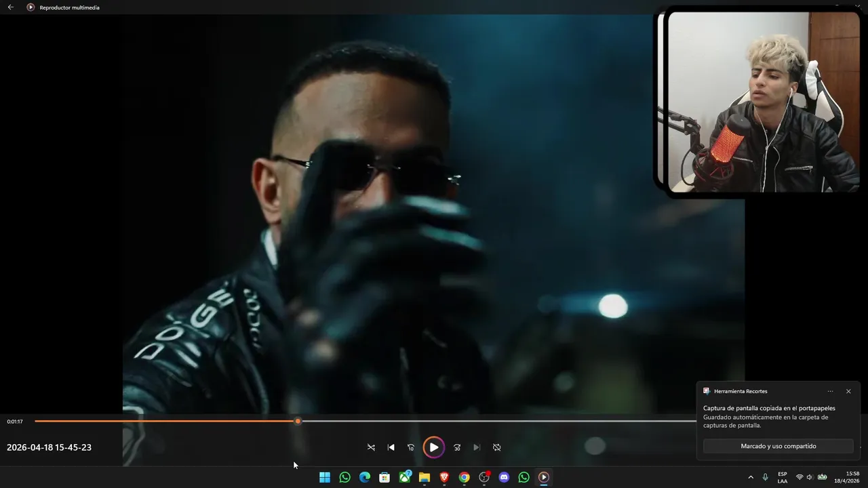
Task: Skip forward 30 seconds
Action: click(x=457, y=447)
